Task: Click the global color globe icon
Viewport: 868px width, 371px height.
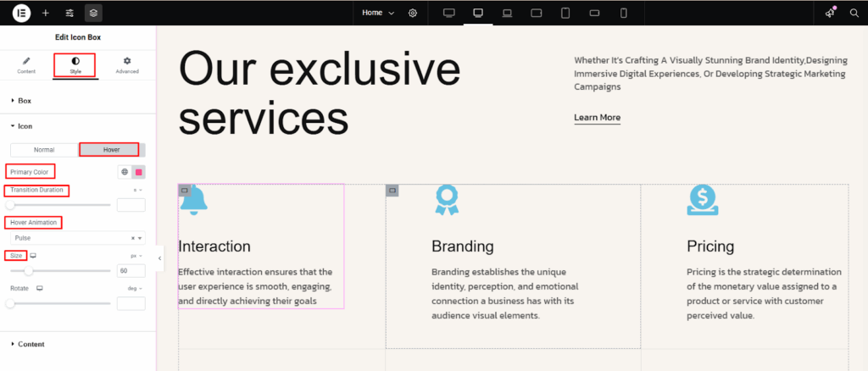Action: tap(125, 172)
